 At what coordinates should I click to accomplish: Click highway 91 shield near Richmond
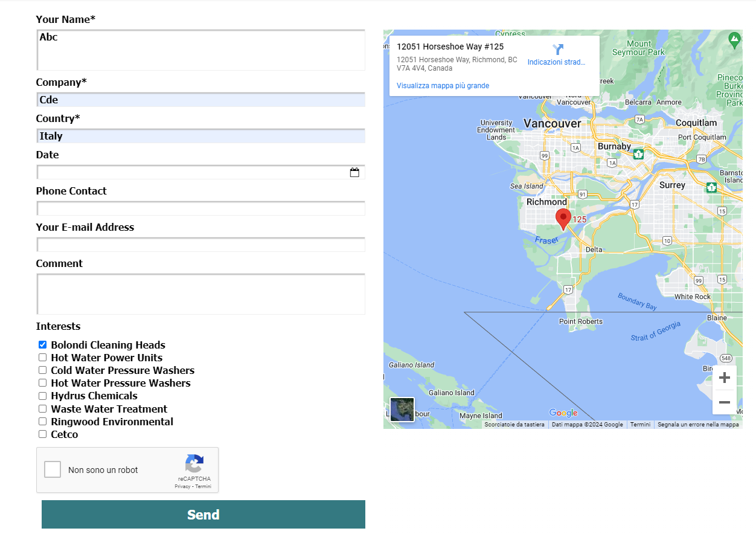(582, 194)
